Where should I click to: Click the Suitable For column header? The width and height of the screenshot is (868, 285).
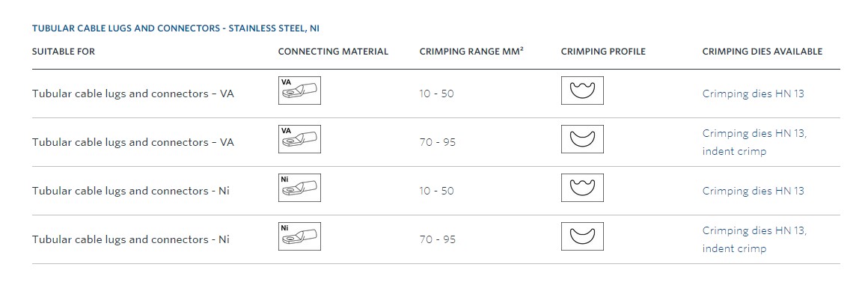pyautogui.click(x=64, y=52)
